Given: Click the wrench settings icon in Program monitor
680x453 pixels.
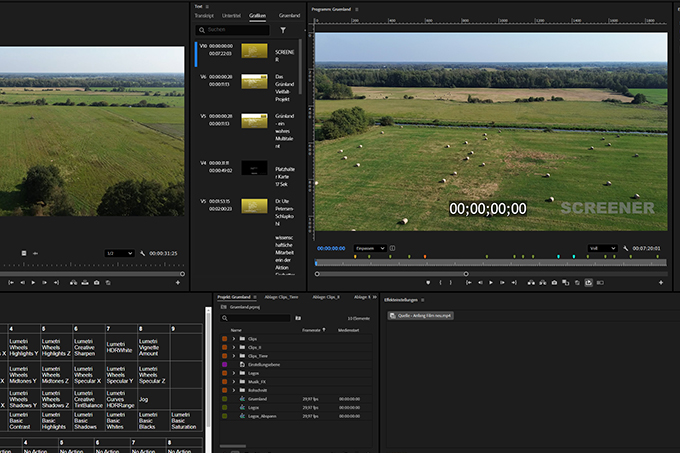Looking at the screenshot, I should pyautogui.click(x=627, y=248).
